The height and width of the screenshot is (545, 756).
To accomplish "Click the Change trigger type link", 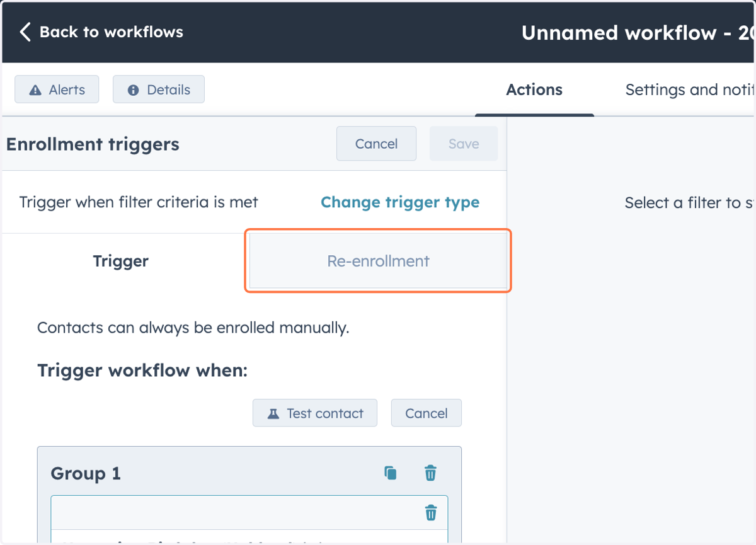I will pos(400,202).
